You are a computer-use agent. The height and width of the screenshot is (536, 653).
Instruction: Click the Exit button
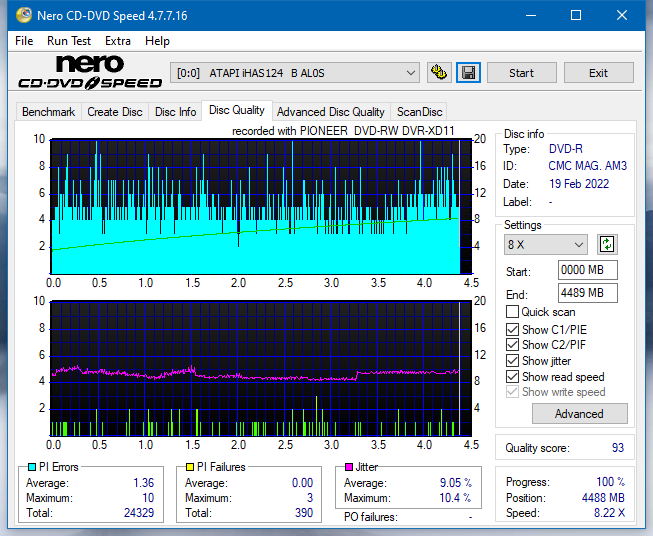coord(598,73)
